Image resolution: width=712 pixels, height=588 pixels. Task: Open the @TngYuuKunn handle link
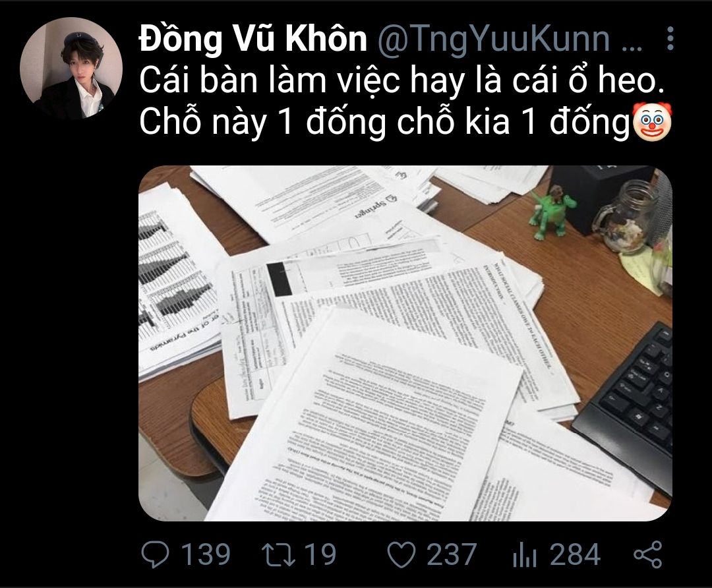pyautogui.click(x=494, y=40)
